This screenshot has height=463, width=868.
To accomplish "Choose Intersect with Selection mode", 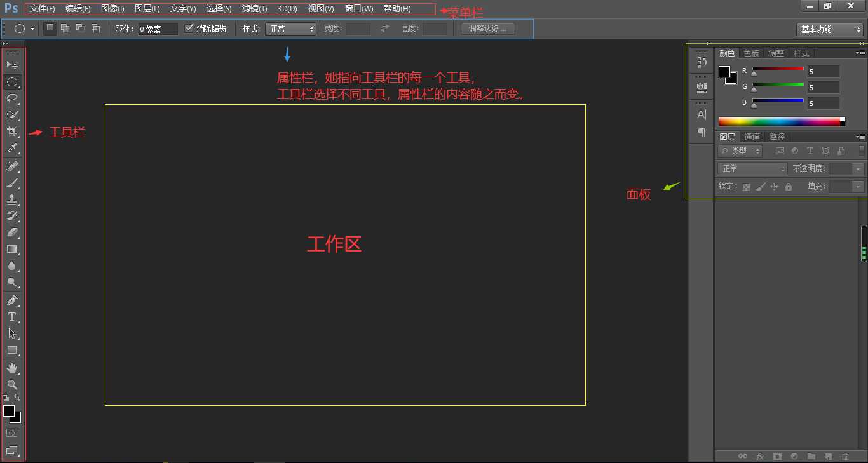I will click(x=95, y=28).
